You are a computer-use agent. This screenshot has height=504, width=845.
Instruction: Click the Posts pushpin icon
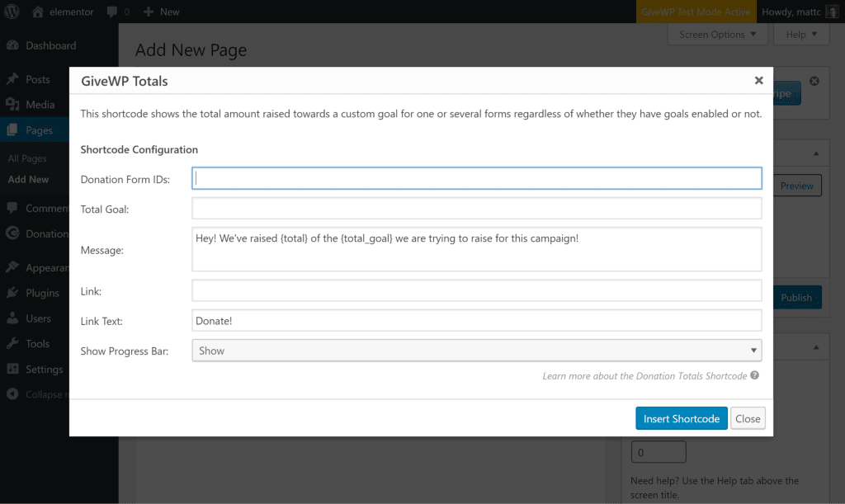coord(12,79)
